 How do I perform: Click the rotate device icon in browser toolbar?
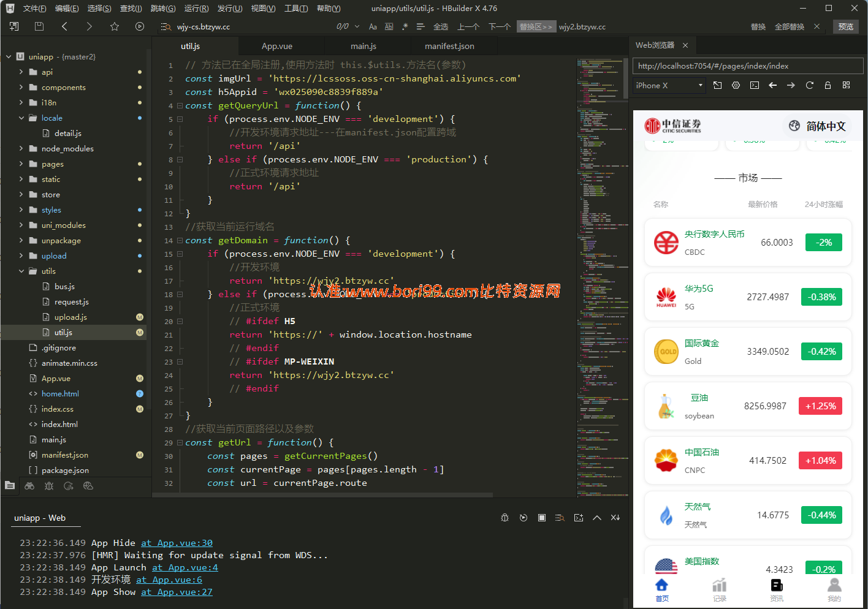tap(717, 85)
